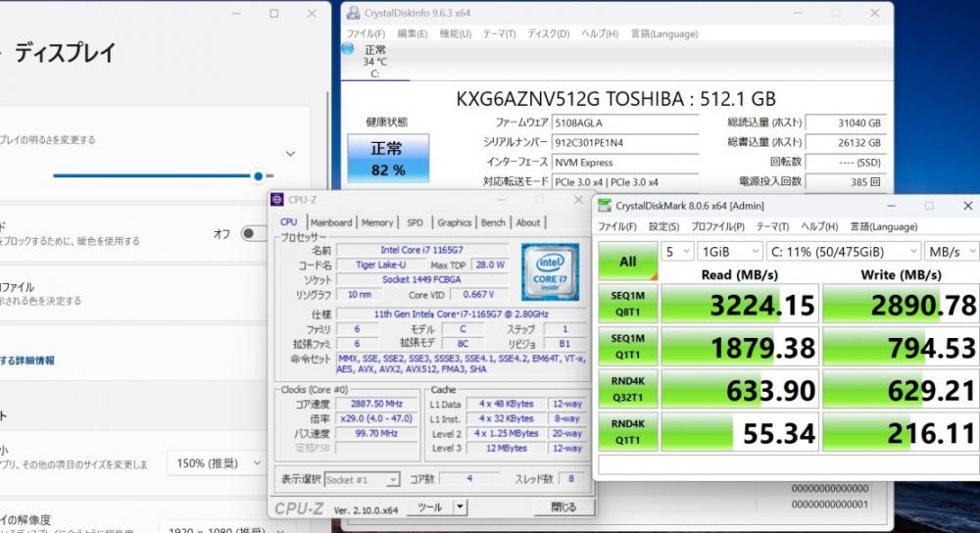Adjust the display brightness slider
This screenshot has height=533, width=980.
(163, 176)
